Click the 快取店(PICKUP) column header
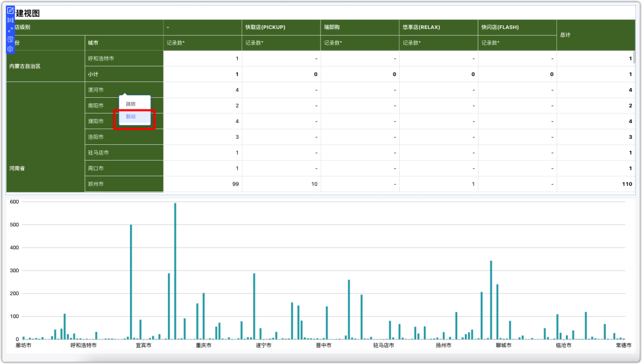 (x=281, y=27)
